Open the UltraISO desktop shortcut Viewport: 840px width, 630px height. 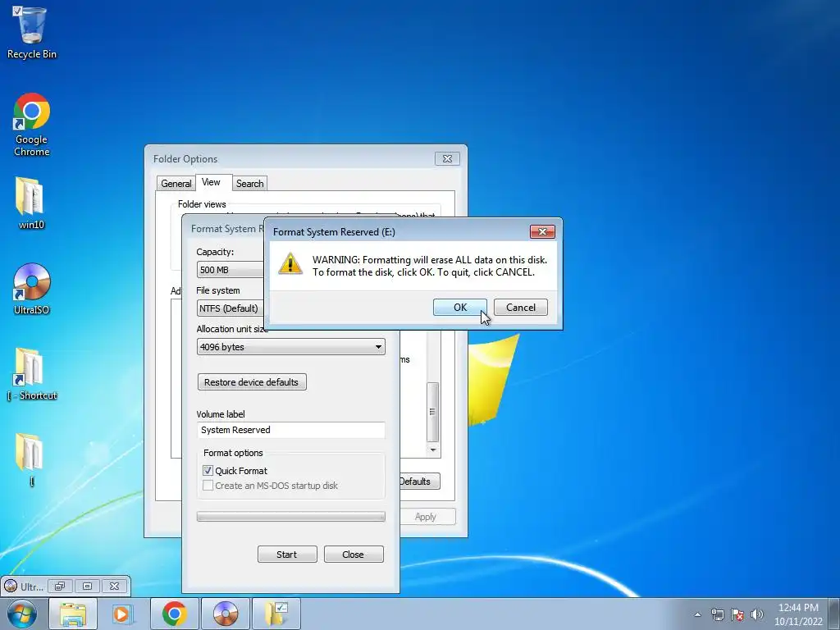coord(32,289)
